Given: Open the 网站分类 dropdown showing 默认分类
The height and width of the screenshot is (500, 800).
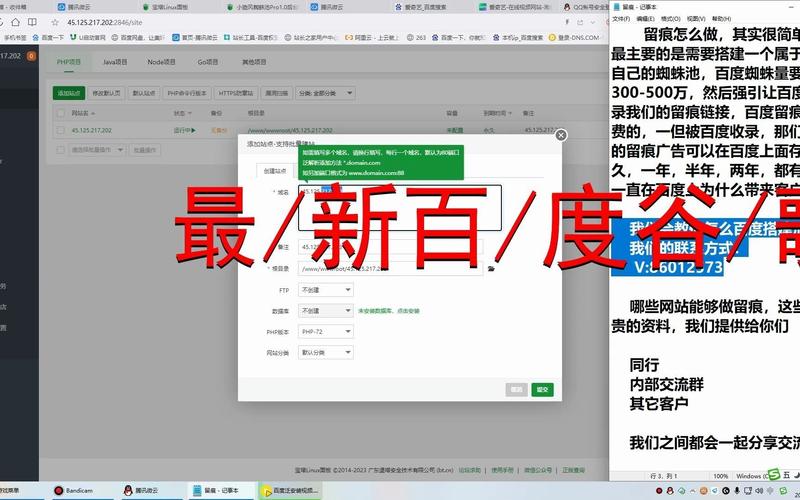Looking at the screenshot, I should (326, 353).
